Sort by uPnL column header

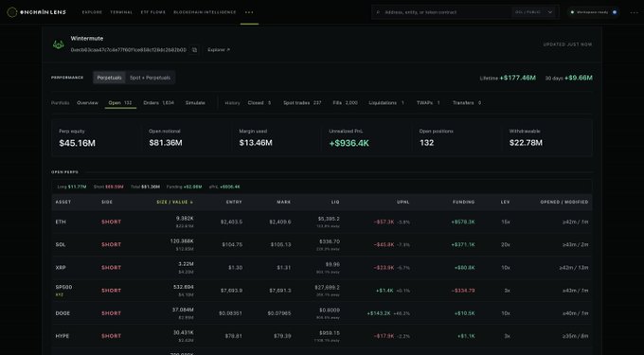click(x=402, y=202)
